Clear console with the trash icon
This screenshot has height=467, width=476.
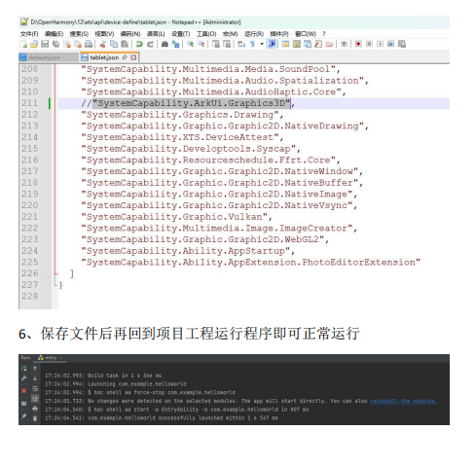(35, 418)
